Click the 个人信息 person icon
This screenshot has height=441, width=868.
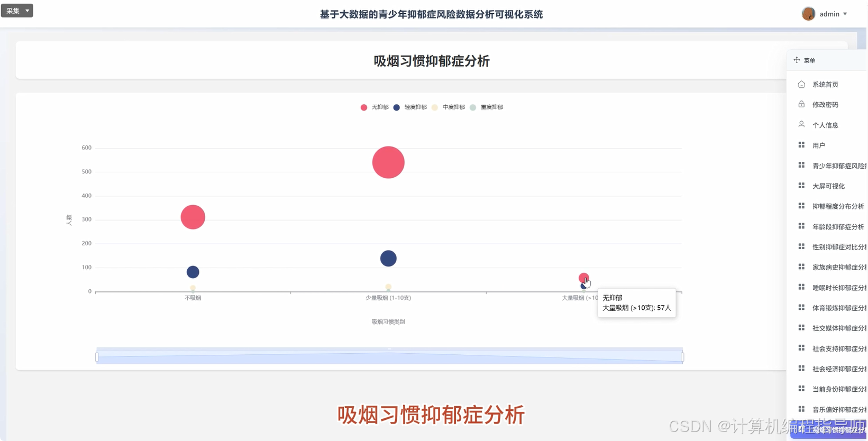pyautogui.click(x=801, y=124)
